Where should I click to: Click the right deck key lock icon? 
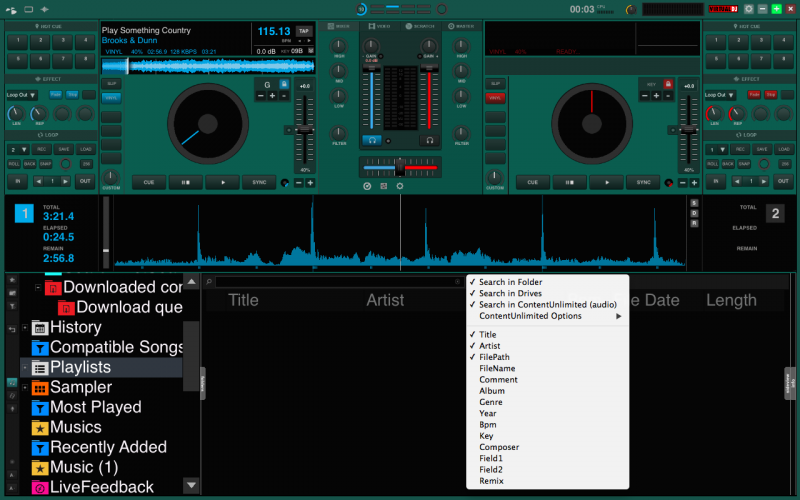(670, 84)
